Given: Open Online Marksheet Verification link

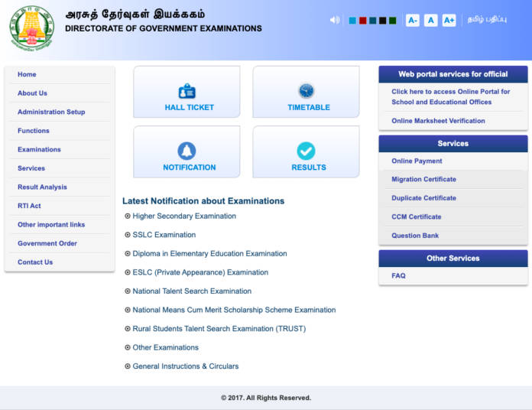Looking at the screenshot, I should (438, 121).
